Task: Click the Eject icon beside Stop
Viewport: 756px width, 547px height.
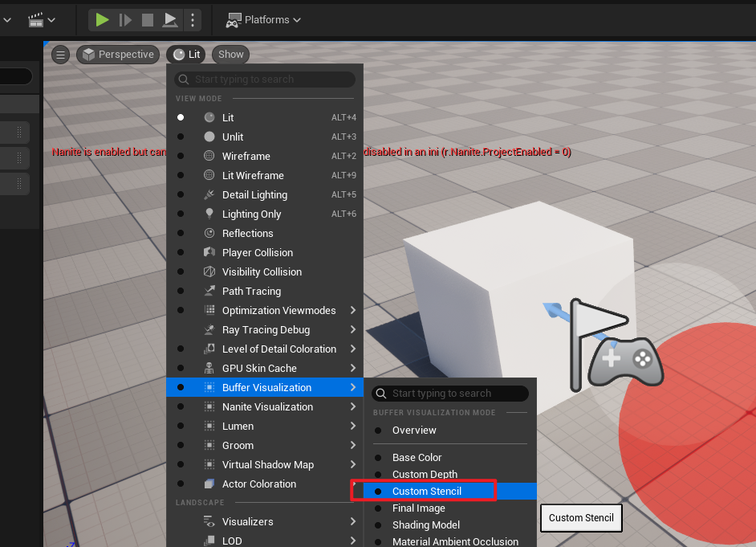Action: pos(170,20)
